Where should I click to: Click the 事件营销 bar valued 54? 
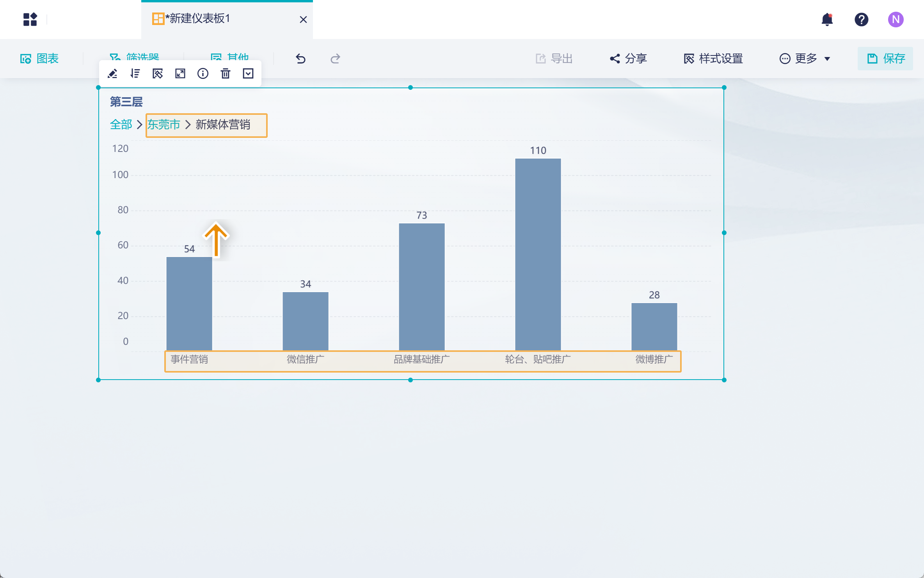pos(189,304)
